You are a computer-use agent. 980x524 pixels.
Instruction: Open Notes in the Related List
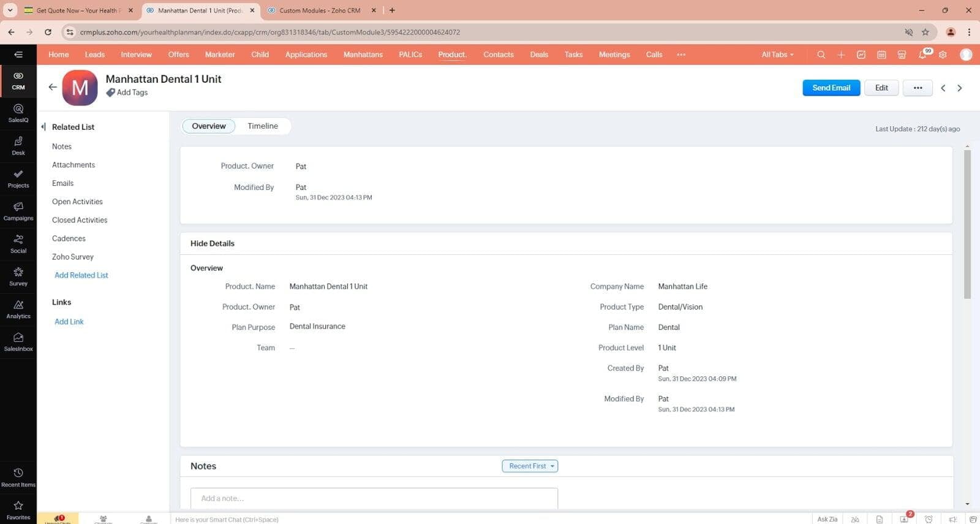pyautogui.click(x=62, y=146)
